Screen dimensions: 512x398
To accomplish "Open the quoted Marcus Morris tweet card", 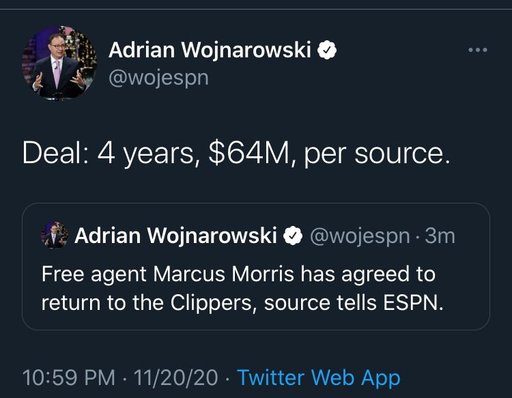I will click(256, 267).
